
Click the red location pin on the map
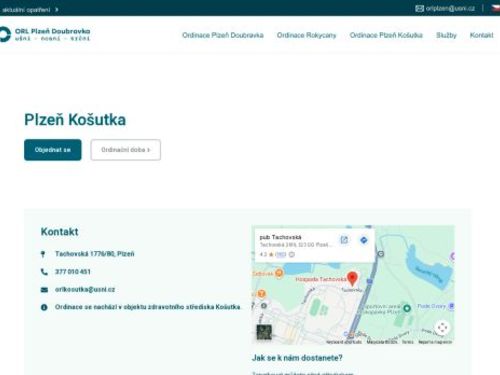point(352,279)
